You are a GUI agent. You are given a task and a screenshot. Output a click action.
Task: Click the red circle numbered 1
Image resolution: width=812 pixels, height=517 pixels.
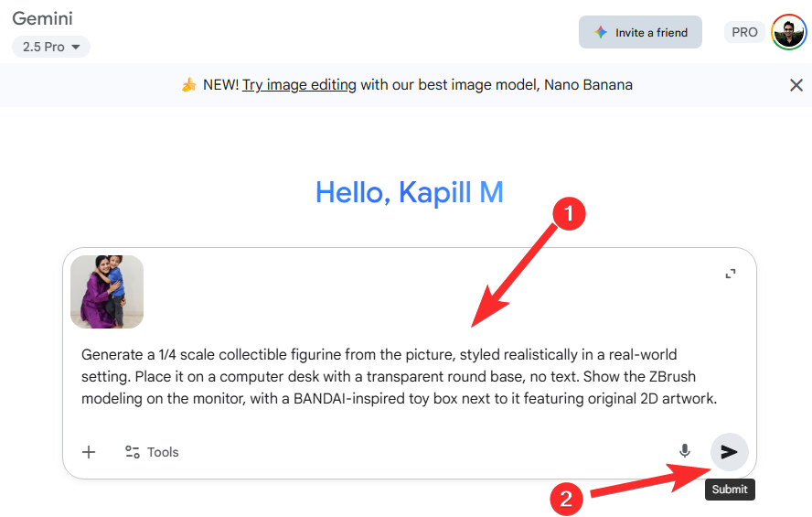(567, 216)
